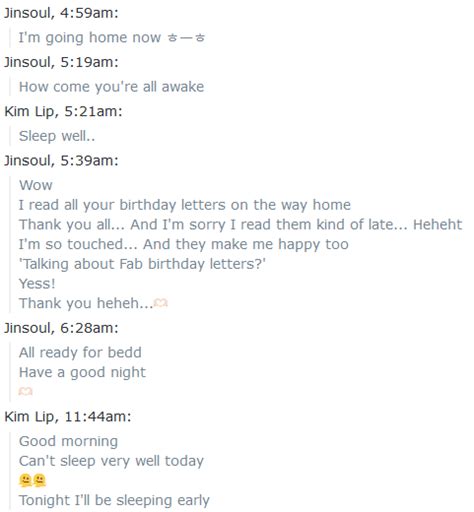This screenshot has width=474, height=512.
Task: Select the 'Jinsoul, 5:19am:' header
Action: coord(61,62)
